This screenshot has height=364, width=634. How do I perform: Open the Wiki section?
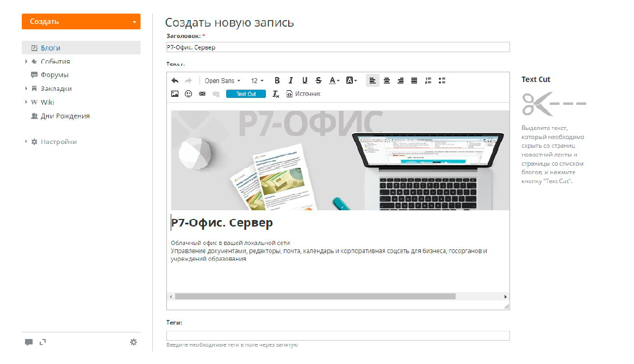(x=47, y=102)
